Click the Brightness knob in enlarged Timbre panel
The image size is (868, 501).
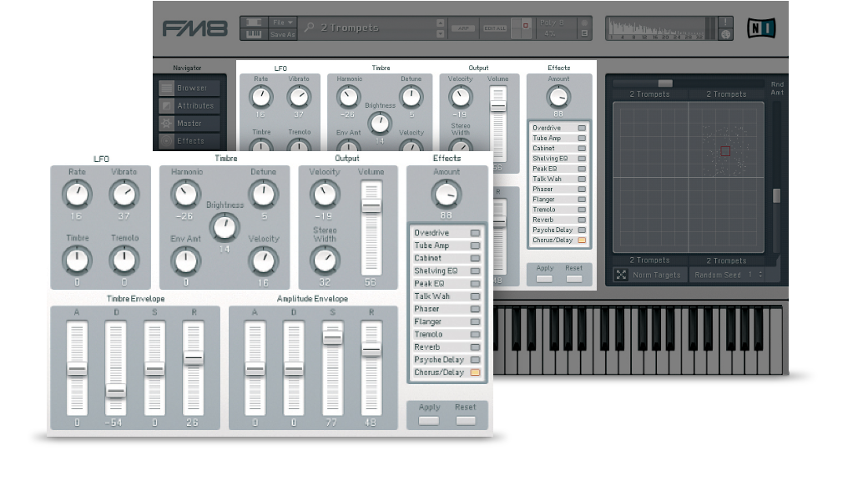click(225, 227)
